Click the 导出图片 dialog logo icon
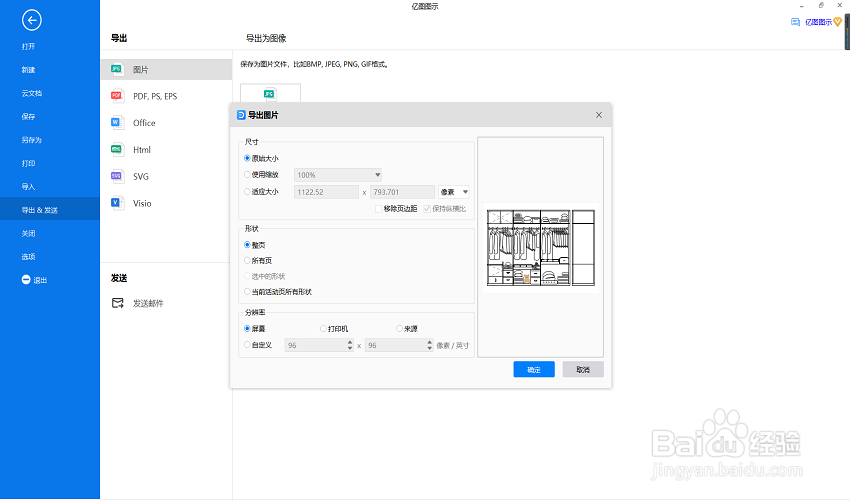Image resolution: width=850 pixels, height=500 pixels. click(241, 115)
